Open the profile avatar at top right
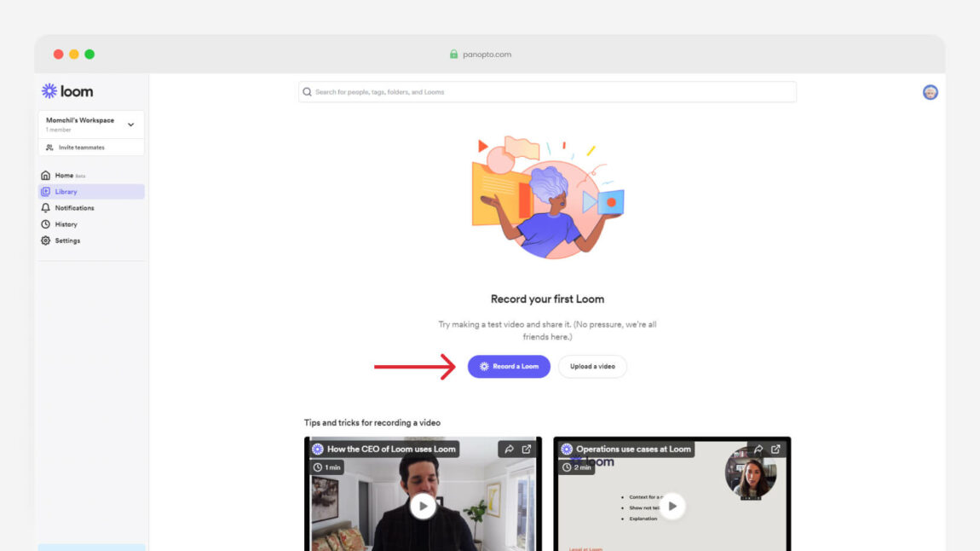Image resolution: width=980 pixels, height=551 pixels. coord(930,91)
